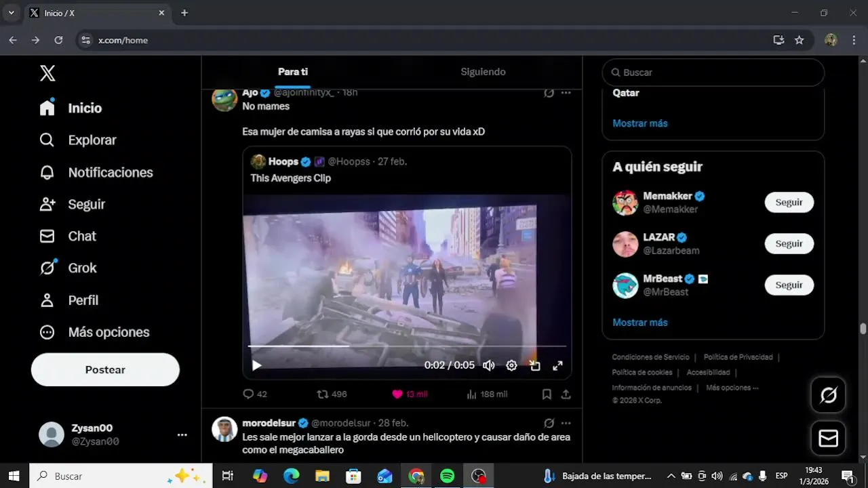This screenshot has width=868, height=488.
Task: Click Mostrar más under Qatar trend
Action: 640,123
